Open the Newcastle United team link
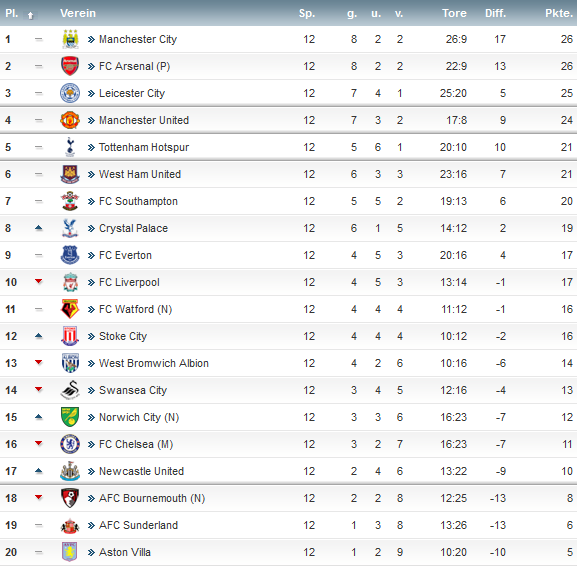The image size is (577, 566). [x=141, y=471]
